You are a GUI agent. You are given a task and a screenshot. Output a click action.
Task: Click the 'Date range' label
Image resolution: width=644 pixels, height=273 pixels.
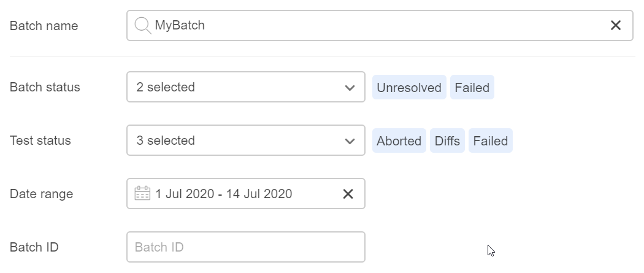pos(42,194)
